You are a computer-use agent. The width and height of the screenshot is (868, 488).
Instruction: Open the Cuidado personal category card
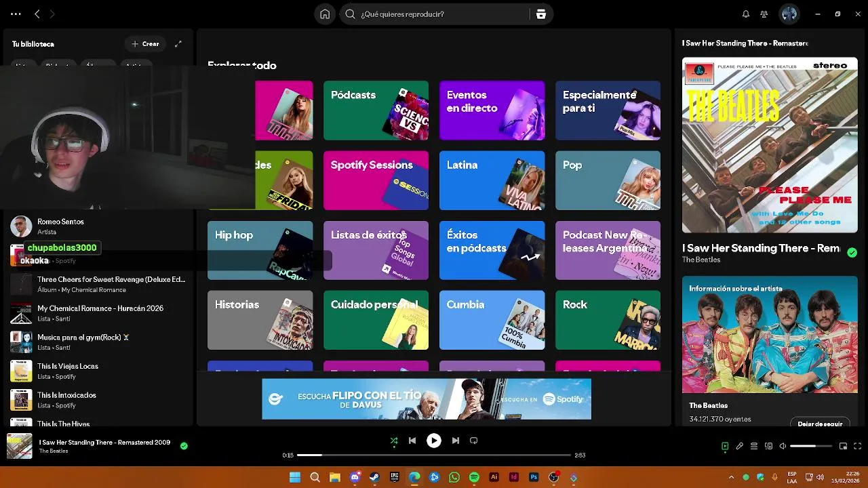(x=376, y=320)
